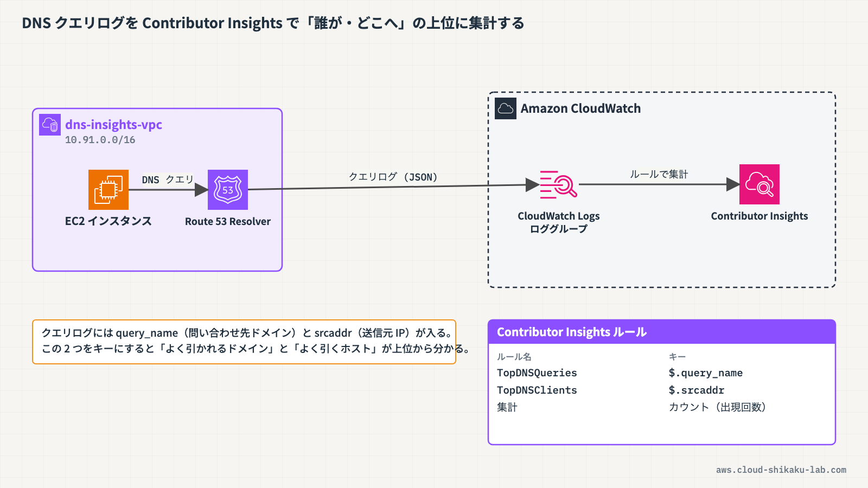Click the diagram title starting with DNS クエリログ
The width and height of the screenshot is (868, 488).
point(273,23)
